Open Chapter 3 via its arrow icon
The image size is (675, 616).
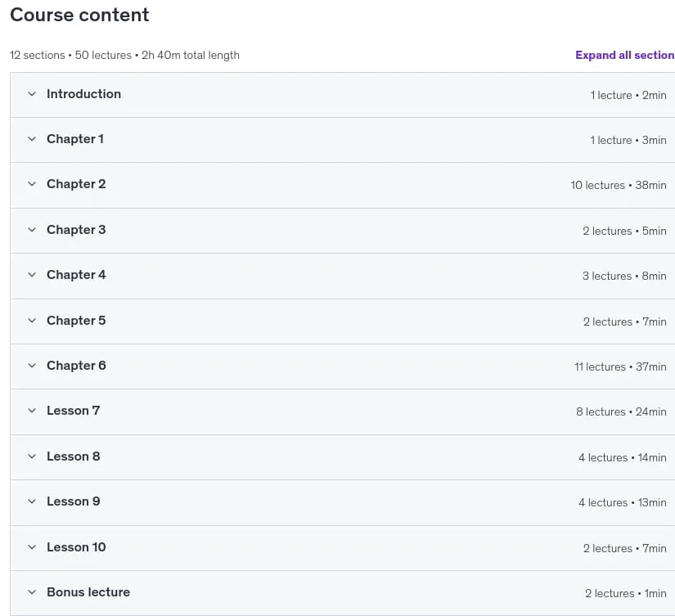(32, 230)
